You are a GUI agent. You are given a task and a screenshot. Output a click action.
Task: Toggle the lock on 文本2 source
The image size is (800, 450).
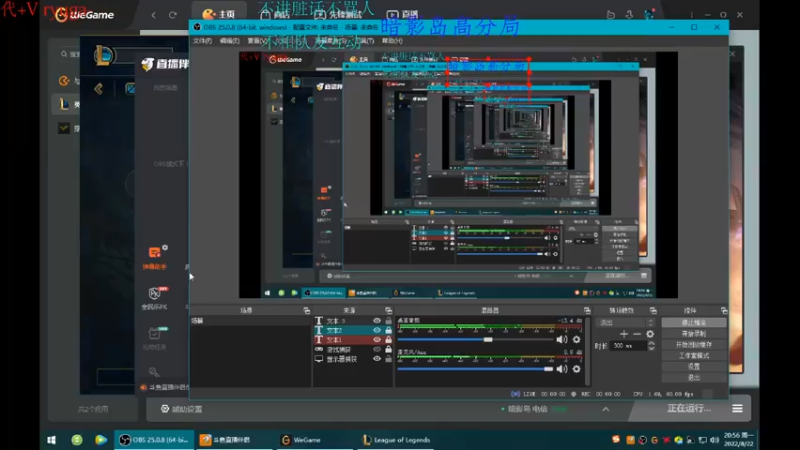pyautogui.click(x=388, y=330)
